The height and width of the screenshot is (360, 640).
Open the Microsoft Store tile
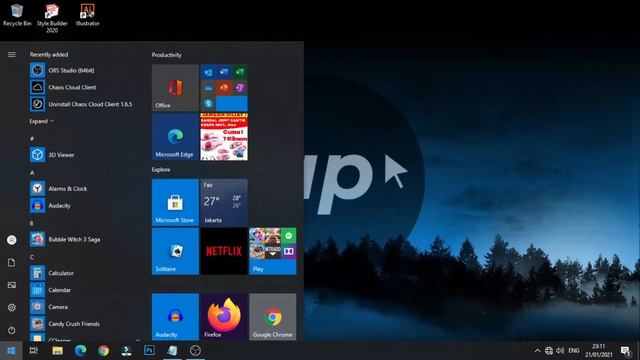pyautogui.click(x=175, y=202)
